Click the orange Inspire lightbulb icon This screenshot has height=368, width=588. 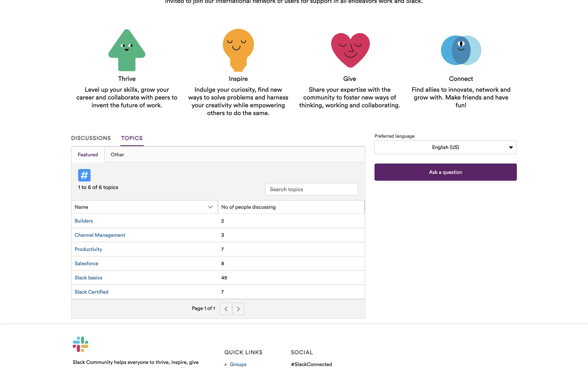click(x=238, y=50)
